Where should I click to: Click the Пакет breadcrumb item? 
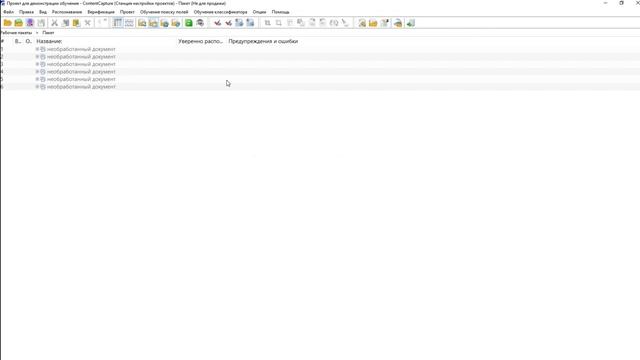[48, 33]
